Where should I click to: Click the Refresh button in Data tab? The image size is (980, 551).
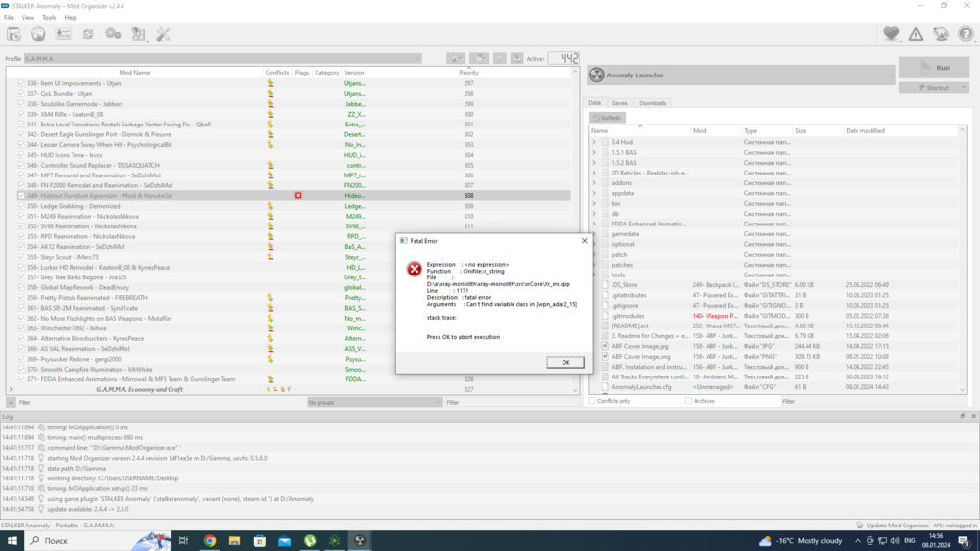[x=608, y=118]
